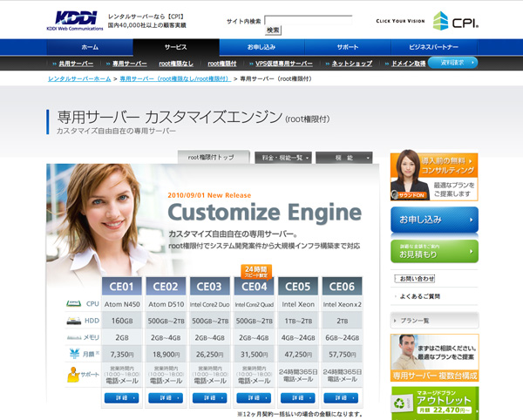Click the blue お申し込み sidebar button
The height and width of the screenshot is (420, 523).
tap(434, 220)
